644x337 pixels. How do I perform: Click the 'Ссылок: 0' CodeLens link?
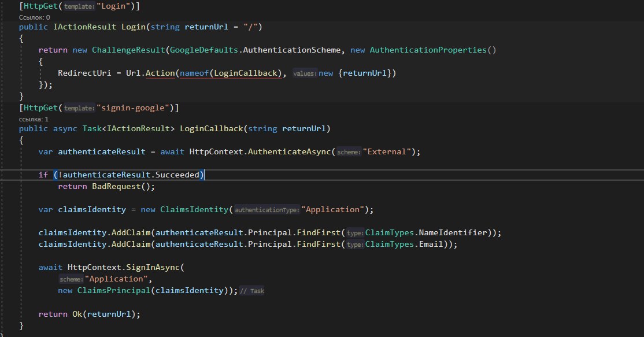click(35, 17)
